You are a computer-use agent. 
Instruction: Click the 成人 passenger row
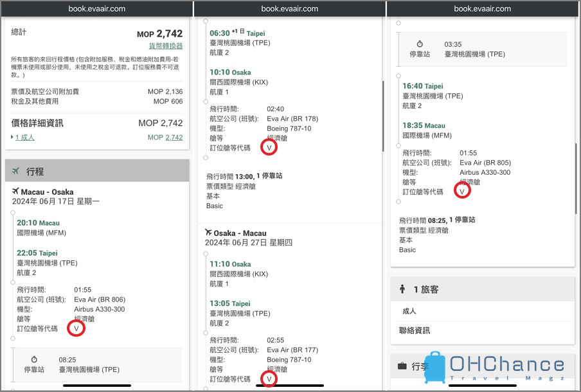[483, 311]
